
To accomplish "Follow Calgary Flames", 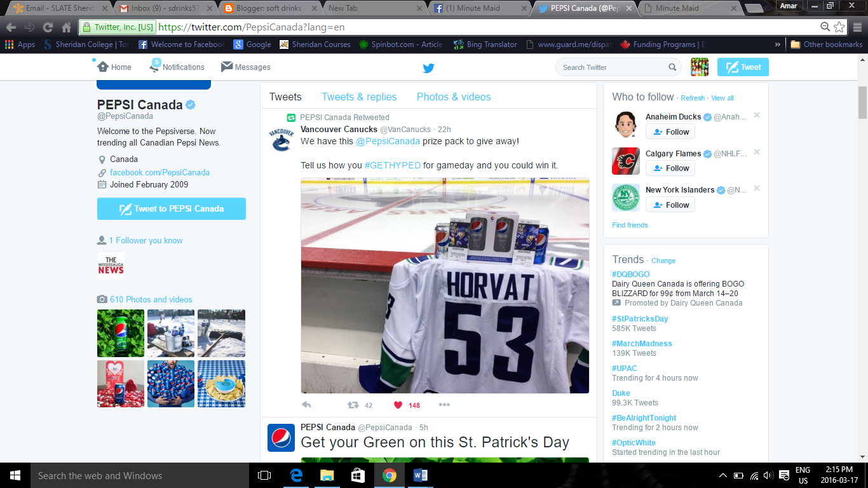I will 670,168.
